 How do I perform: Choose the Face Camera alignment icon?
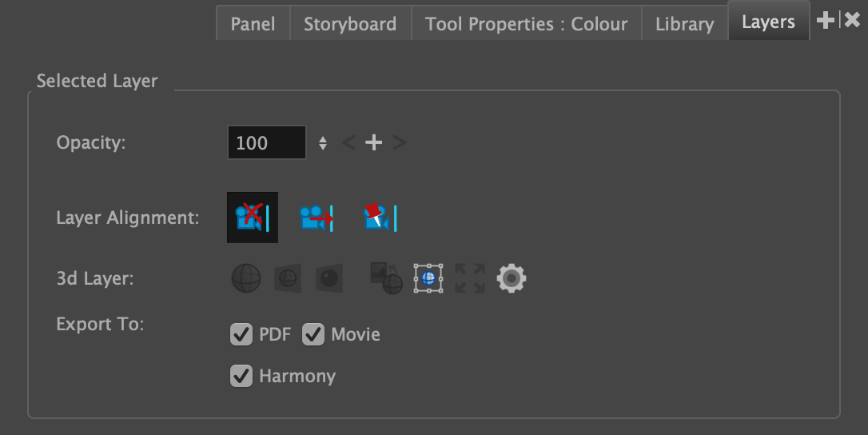point(317,217)
